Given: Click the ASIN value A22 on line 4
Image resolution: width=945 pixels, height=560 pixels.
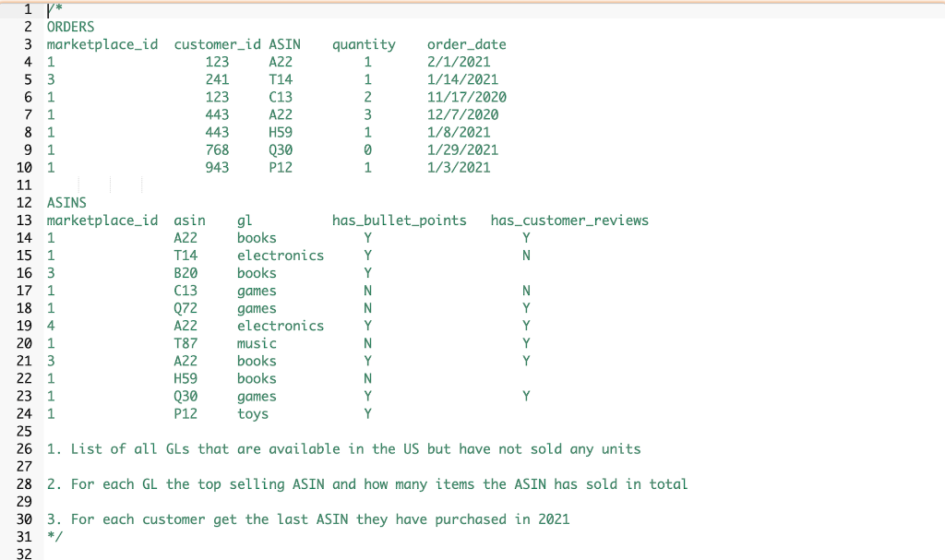Looking at the screenshot, I should tap(279, 62).
